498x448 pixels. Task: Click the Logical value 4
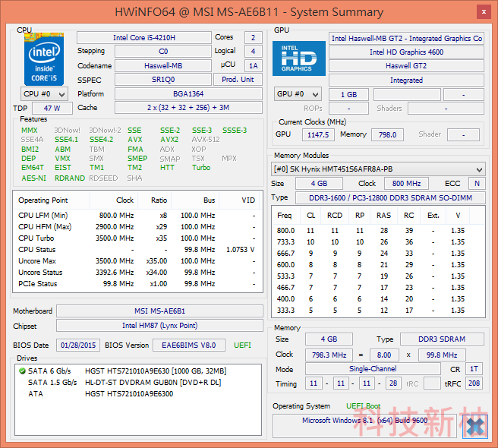(x=253, y=51)
